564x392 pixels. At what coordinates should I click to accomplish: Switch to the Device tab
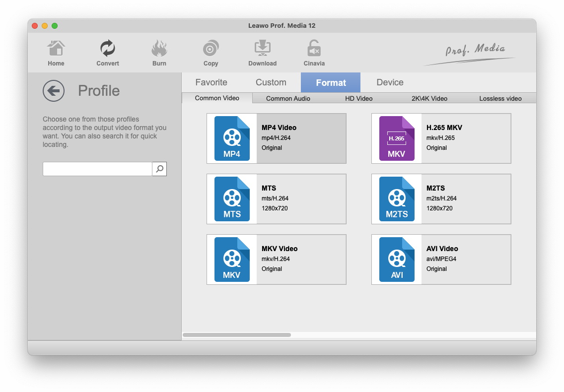[390, 82]
